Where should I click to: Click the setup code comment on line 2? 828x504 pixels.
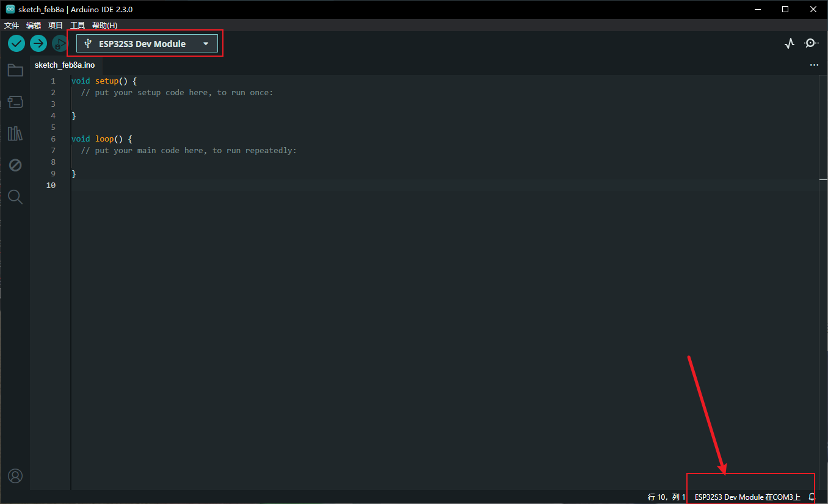click(177, 92)
